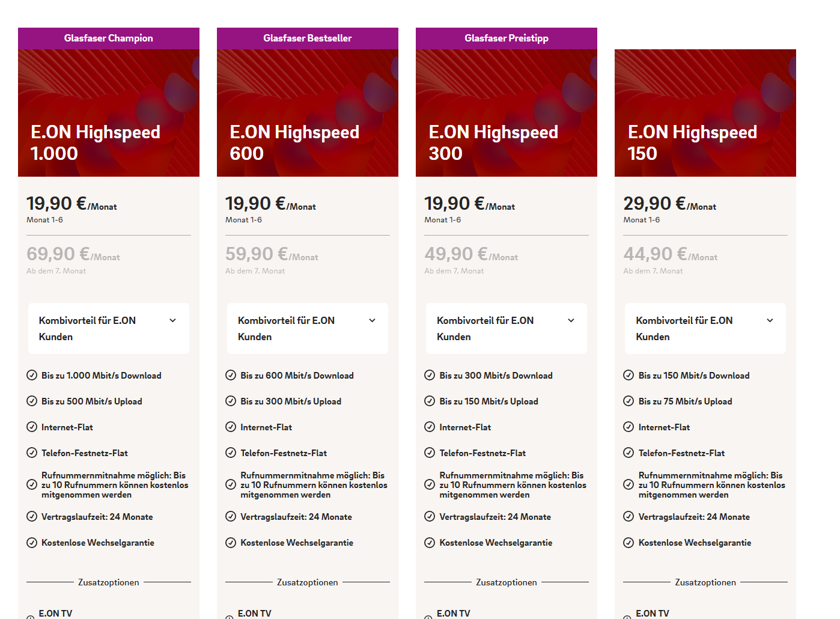The width and height of the screenshot is (840, 619).
Task: Click check icon beside 'Bis zu 500 Mbit/s Upload'
Action: (32, 401)
